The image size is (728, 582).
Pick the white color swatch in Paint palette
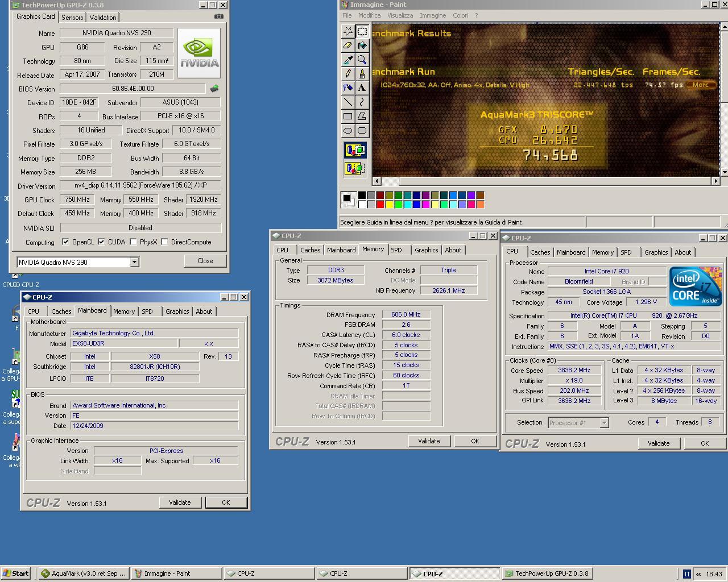pyautogui.click(x=362, y=205)
